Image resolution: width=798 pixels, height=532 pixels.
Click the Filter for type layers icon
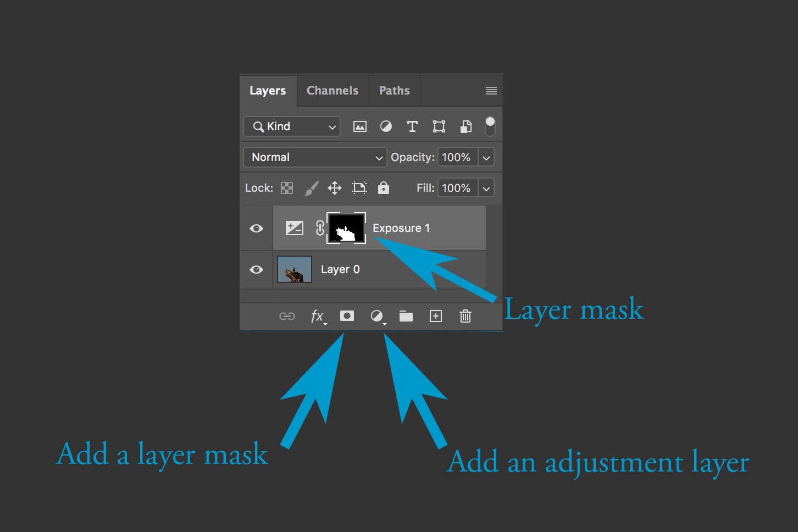point(412,126)
